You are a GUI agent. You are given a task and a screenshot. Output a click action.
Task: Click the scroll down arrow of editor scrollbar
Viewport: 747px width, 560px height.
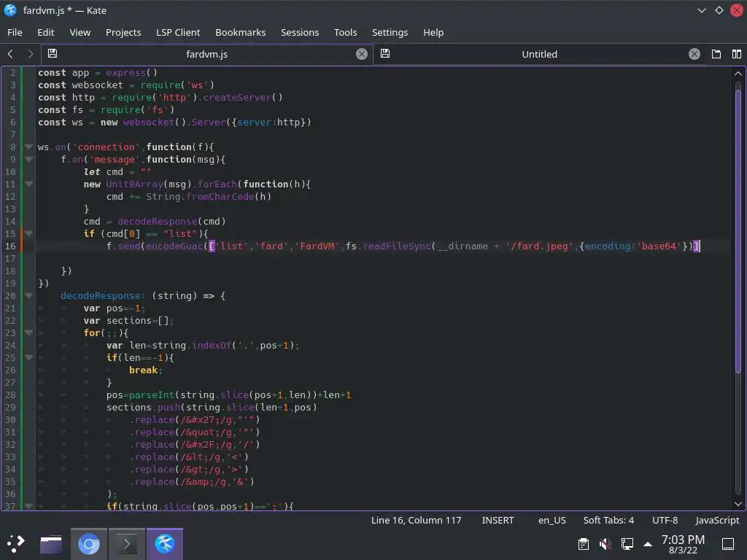pyautogui.click(x=738, y=504)
